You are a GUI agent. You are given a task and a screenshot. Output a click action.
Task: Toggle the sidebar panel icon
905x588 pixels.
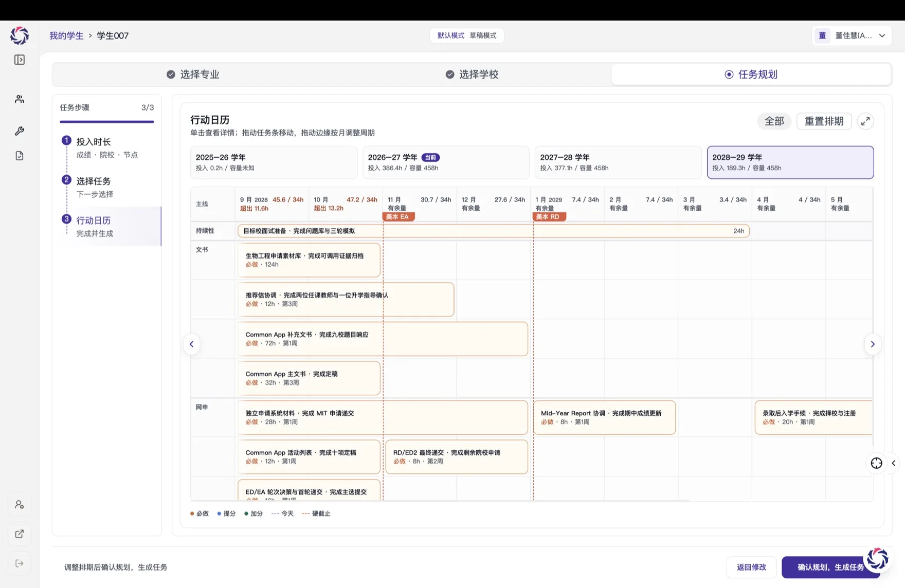20,60
